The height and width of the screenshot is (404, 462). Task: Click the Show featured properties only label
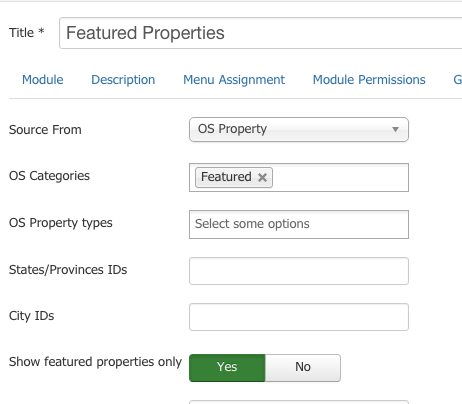[95, 362]
